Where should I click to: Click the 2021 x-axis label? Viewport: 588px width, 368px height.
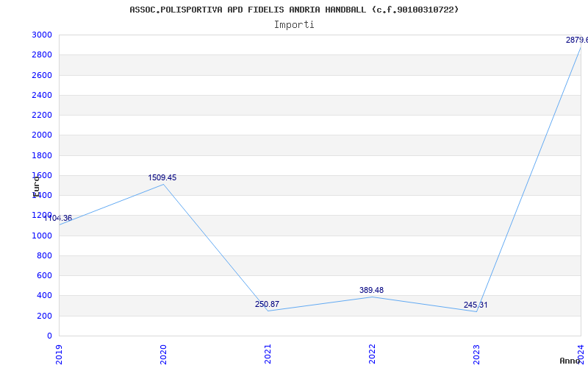(268, 355)
